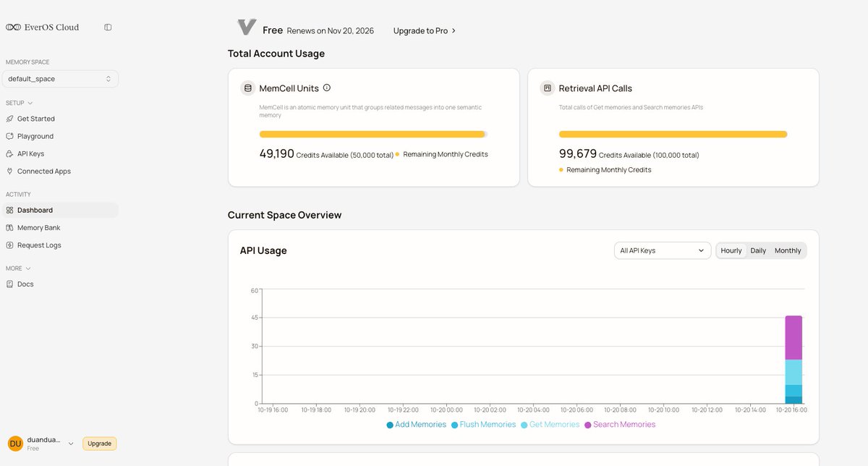868x466 pixels.
Task: Expand the account menu chevron beside duandua
Action: [x=71, y=444]
